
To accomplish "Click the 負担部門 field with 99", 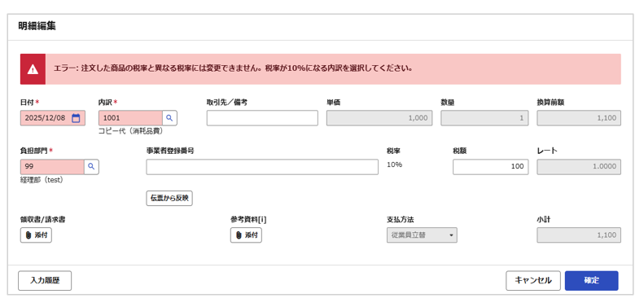I will click(x=52, y=167).
